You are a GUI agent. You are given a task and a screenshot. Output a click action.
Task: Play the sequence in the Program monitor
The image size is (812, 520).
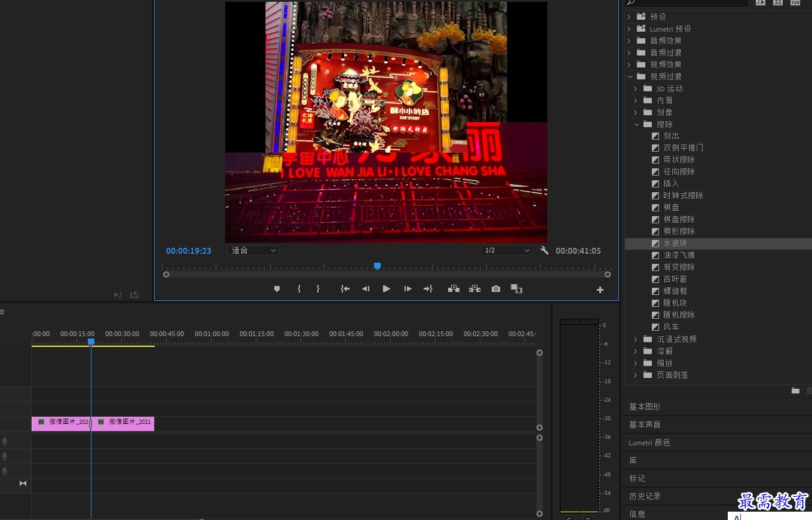pyautogui.click(x=387, y=289)
